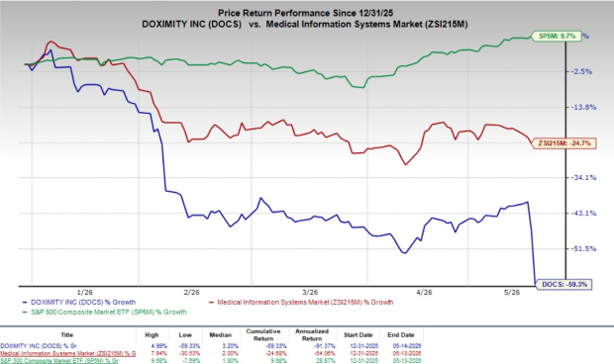
Task: Open Medical Information Systems Market table row link
Action: coord(67,353)
